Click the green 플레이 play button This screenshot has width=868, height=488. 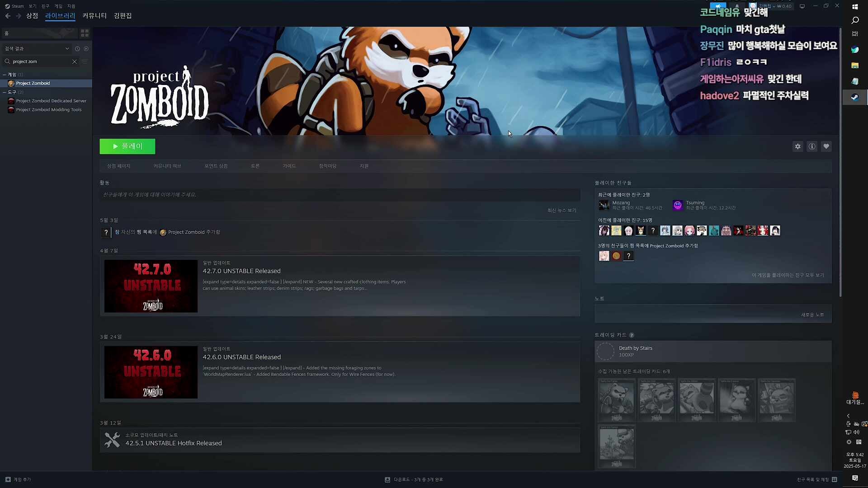click(127, 146)
